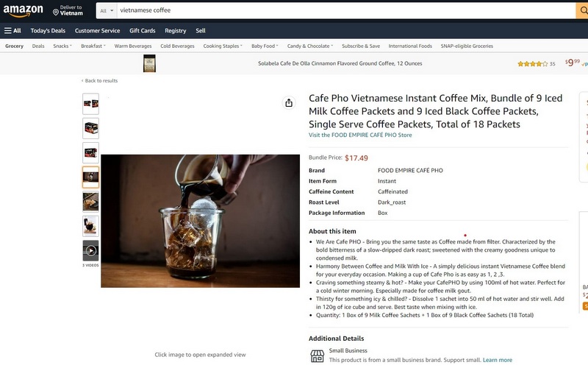
Task: Open the All departments search dropdown
Action: 107,10
